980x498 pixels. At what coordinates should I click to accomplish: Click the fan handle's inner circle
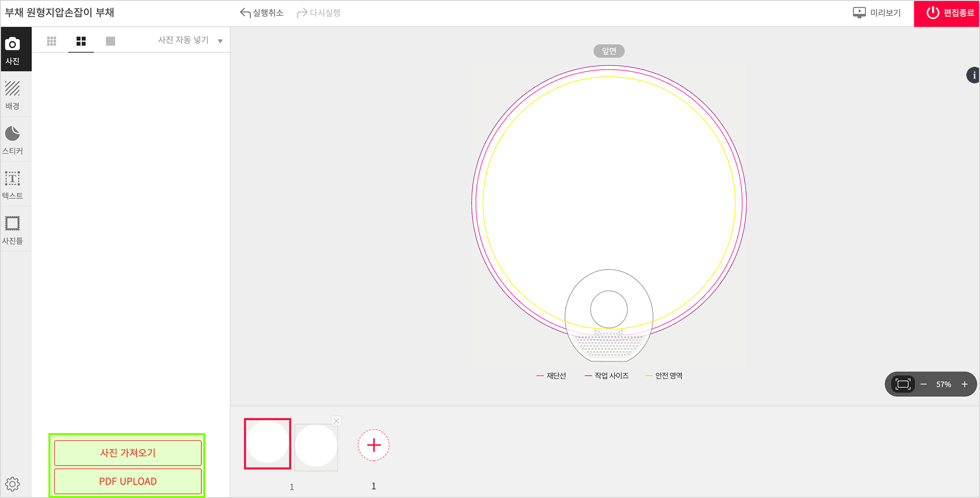pos(609,310)
